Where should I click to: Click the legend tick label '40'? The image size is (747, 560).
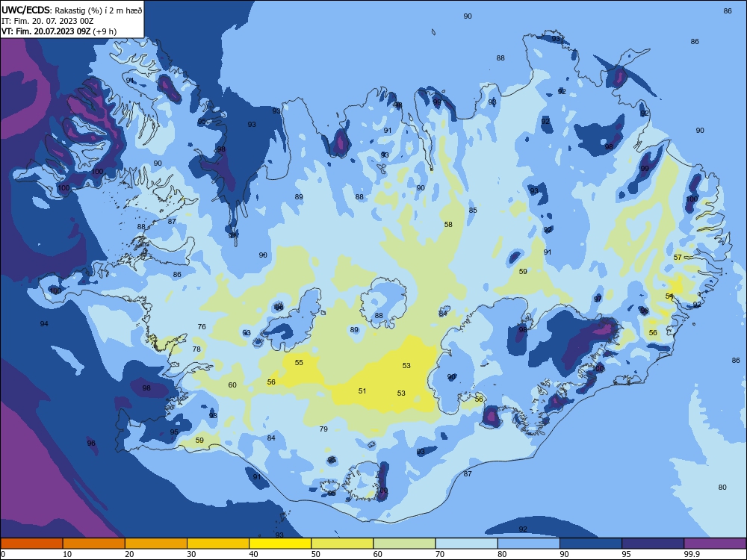point(253,554)
